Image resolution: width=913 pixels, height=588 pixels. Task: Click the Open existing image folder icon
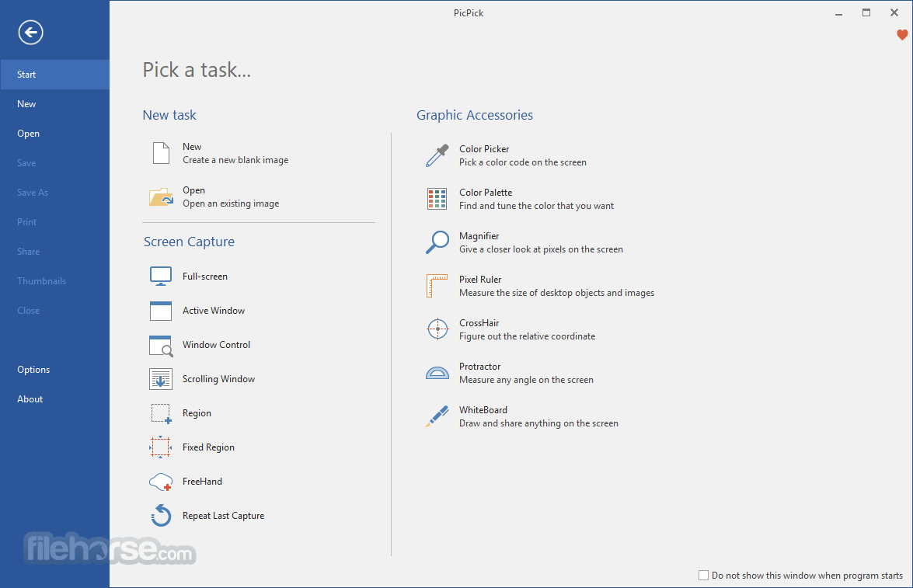[x=161, y=197]
